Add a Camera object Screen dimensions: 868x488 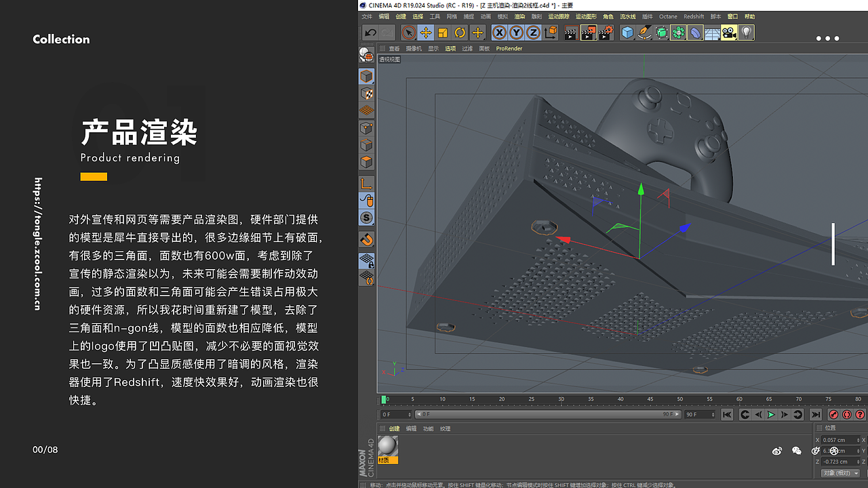[x=729, y=33]
